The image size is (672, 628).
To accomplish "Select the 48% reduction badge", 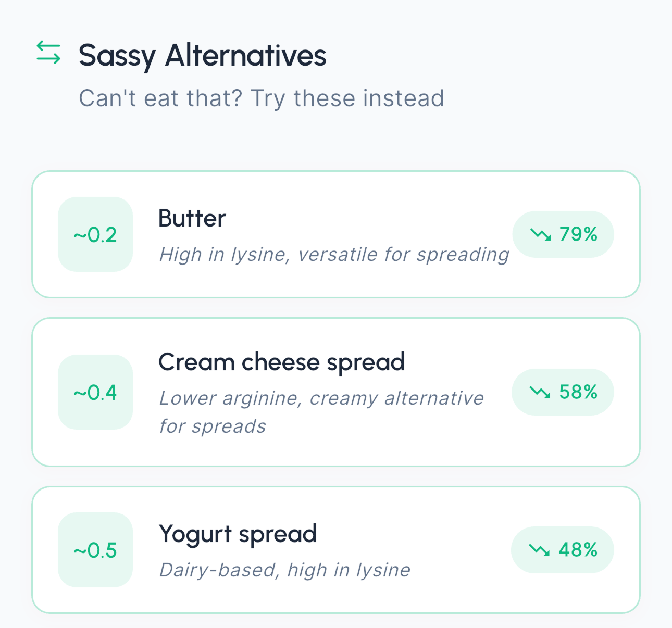I will pos(563,550).
